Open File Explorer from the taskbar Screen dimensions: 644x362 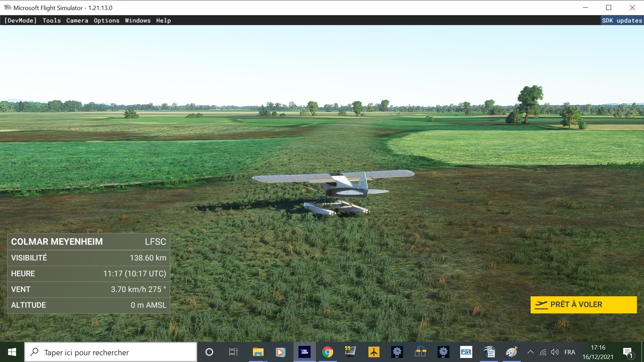[258, 352]
